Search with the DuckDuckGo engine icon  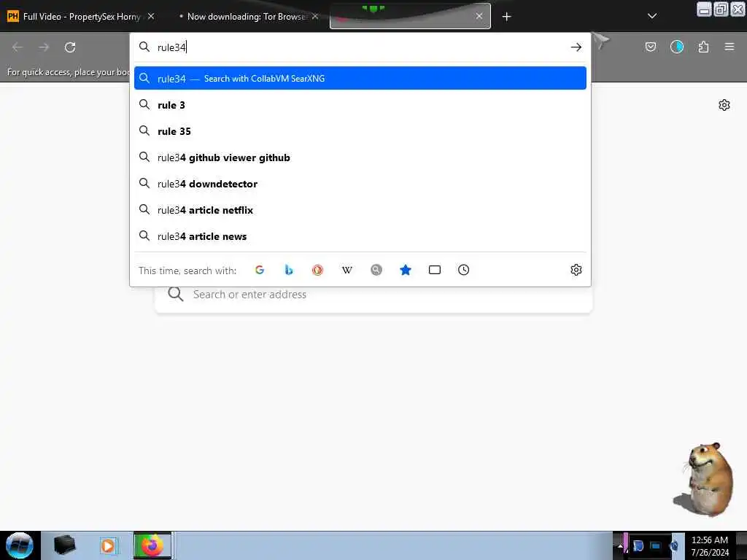(x=318, y=270)
